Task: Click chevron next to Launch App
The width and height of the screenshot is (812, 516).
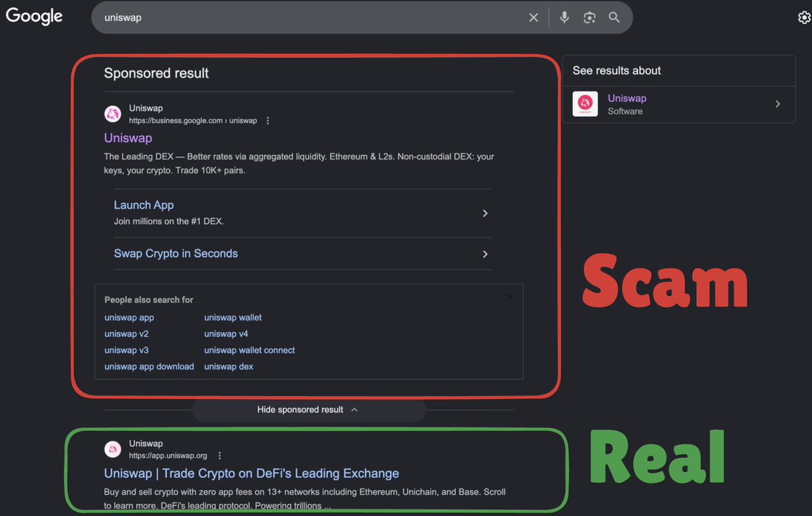Action: [x=485, y=213]
